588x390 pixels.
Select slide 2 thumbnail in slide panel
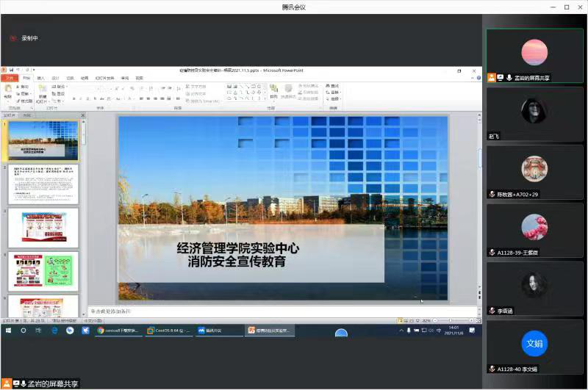[x=43, y=184]
